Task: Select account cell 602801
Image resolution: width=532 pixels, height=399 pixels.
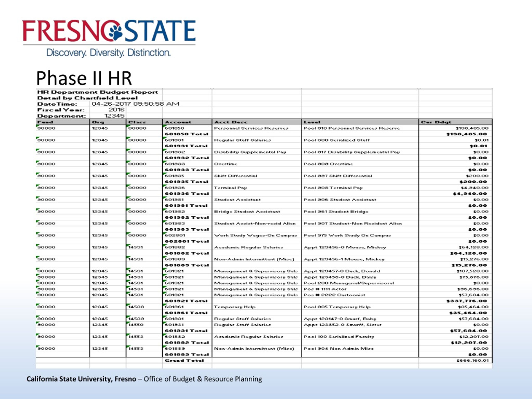Action: [187, 235]
